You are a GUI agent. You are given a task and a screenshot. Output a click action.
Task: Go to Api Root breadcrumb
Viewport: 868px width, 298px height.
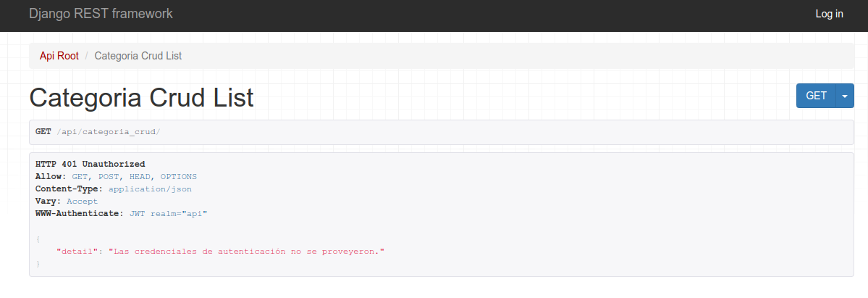pyautogui.click(x=59, y=56)
